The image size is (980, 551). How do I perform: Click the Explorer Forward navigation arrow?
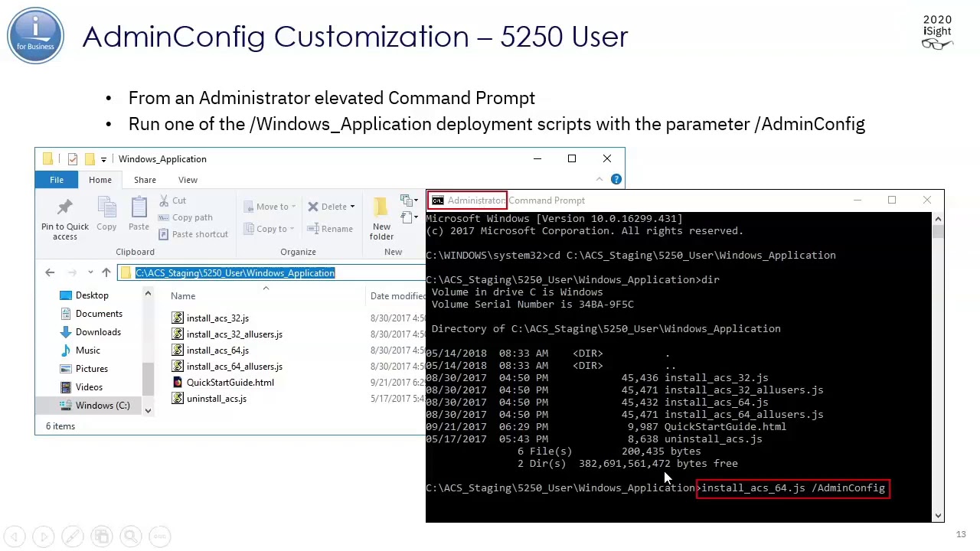72,272
